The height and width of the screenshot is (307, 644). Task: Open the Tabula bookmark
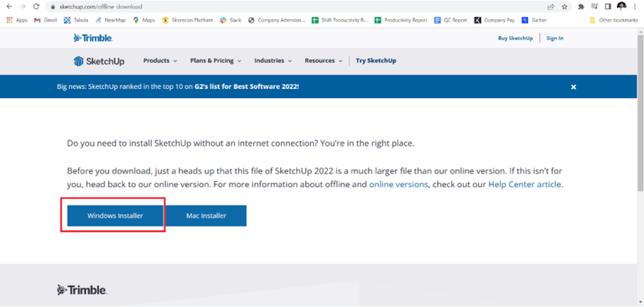coord(76,20)
